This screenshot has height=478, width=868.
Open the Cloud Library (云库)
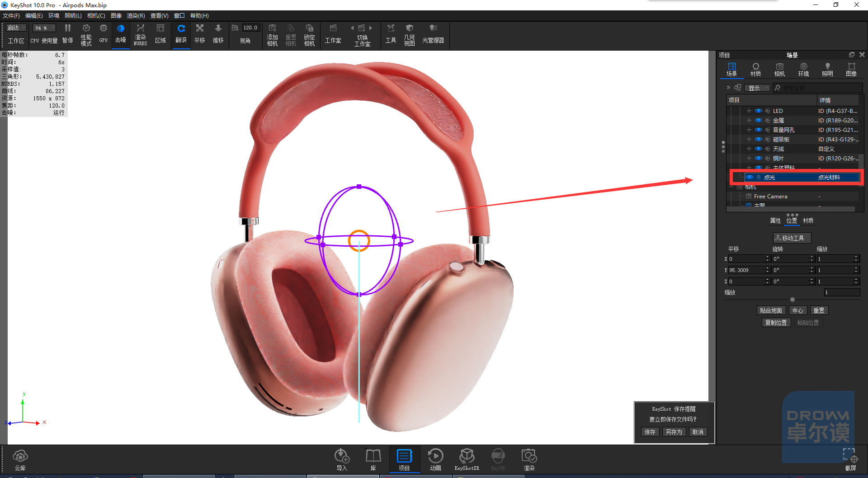tap(20, 460)
